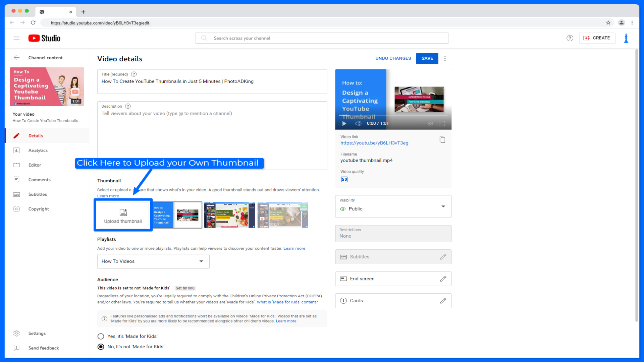
Task: Click the help question mark icon
Action: [x=570, y=38]
